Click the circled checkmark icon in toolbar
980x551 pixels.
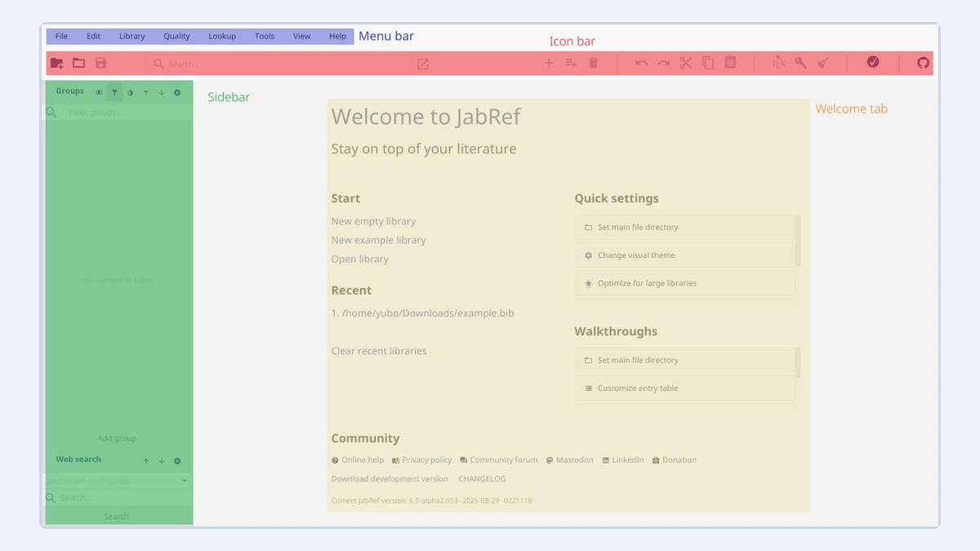(873, 62)
